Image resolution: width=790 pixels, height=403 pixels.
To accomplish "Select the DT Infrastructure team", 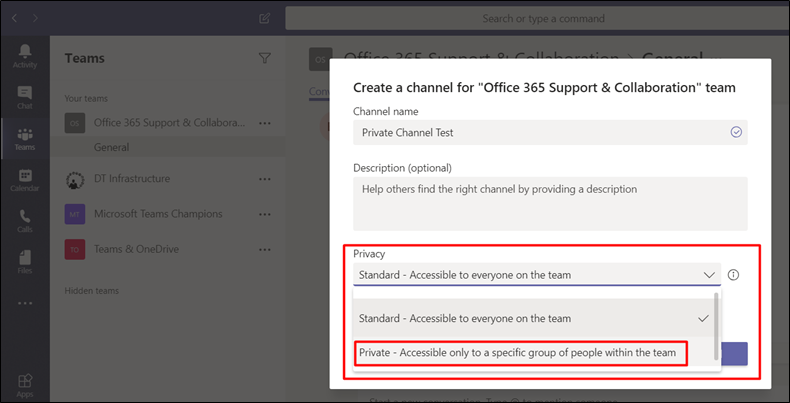I will click(132, 179).
